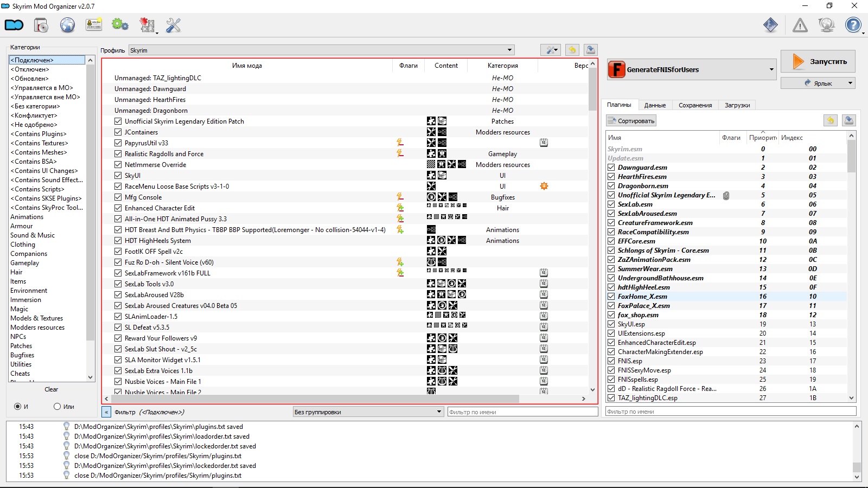Sort mods by Content column header

[x=446, y=66]
